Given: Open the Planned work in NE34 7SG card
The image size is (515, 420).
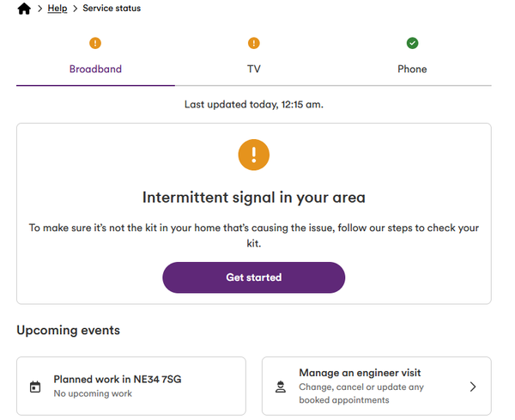Looking at the screenshot, I should point(131,387).
